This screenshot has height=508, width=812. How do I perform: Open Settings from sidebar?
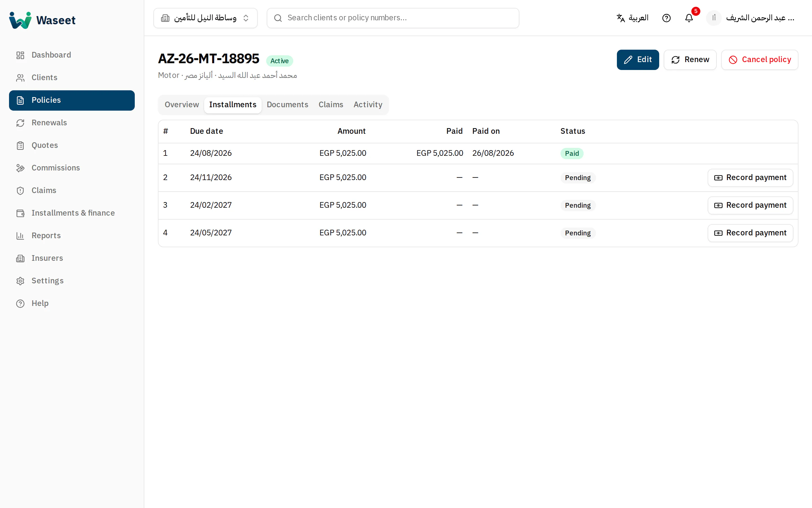point(72,281)
